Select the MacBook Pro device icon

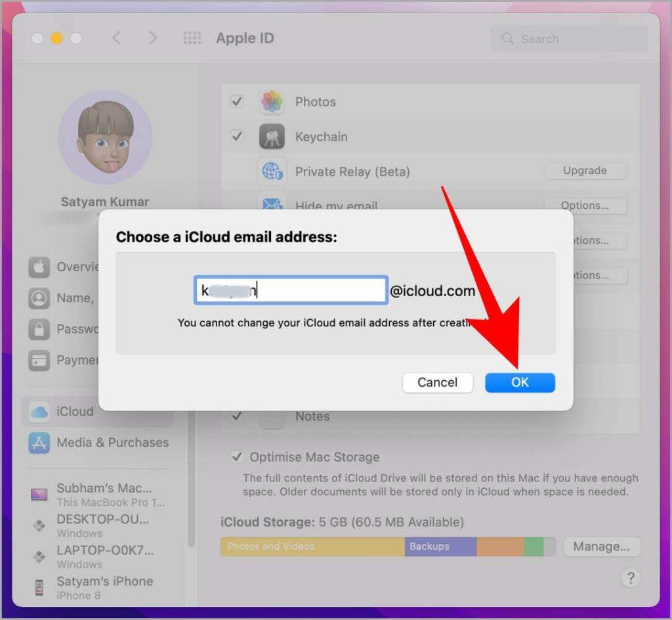(39, 495)
